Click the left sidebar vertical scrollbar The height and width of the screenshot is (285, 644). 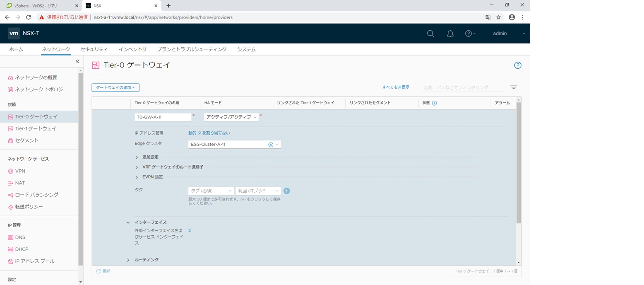click(x=81, y=169)
